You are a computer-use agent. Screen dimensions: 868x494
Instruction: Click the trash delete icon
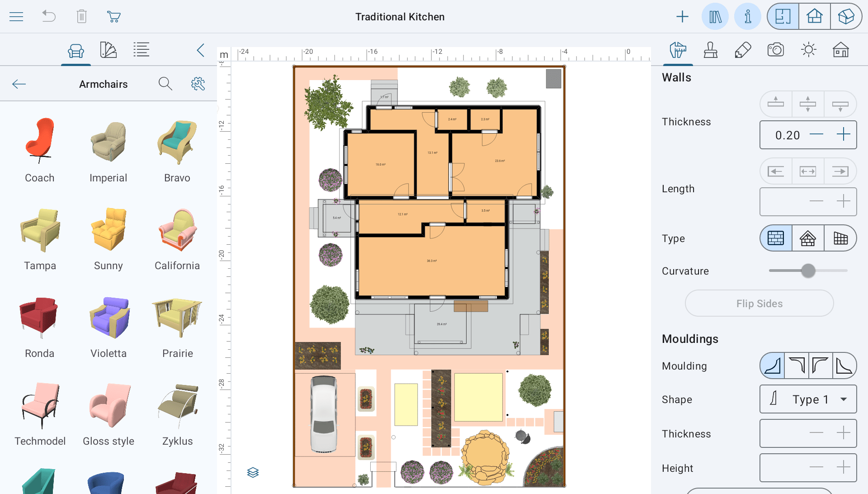pyautogui.click(x=81, y=16)
